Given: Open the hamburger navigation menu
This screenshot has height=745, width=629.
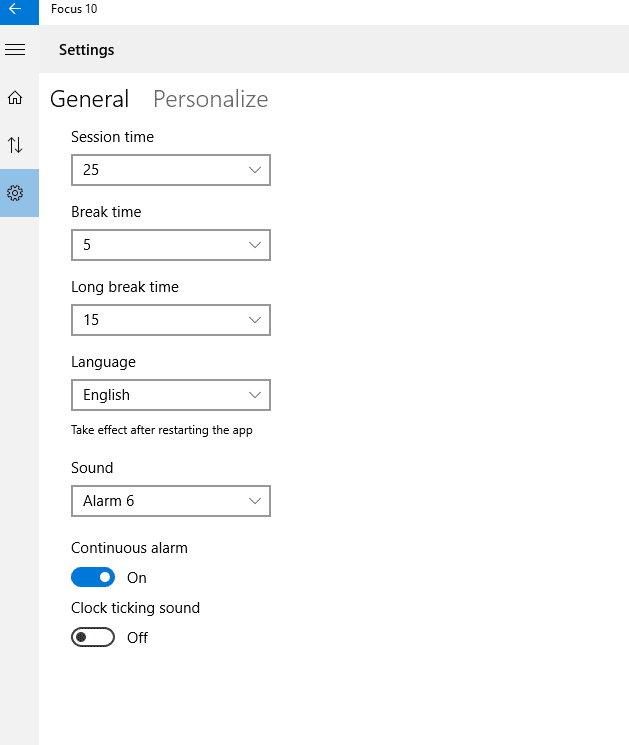Looking at the screenshot, I should pos(15,49).
